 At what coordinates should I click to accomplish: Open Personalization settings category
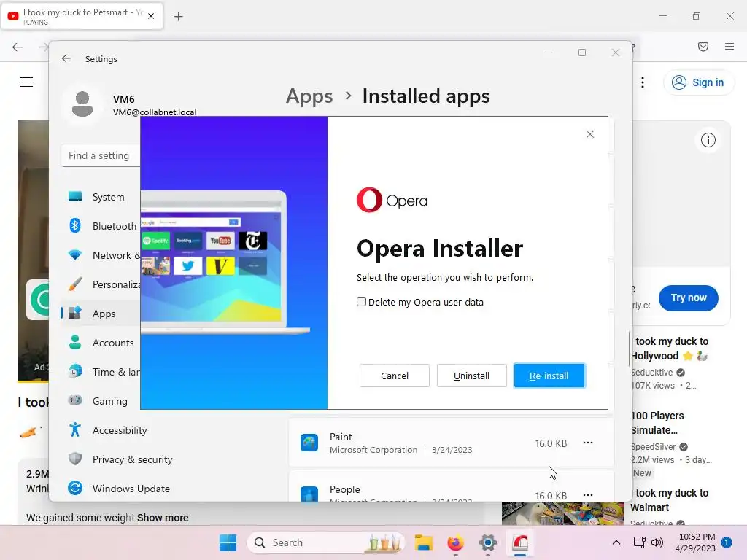click(101, 284)
